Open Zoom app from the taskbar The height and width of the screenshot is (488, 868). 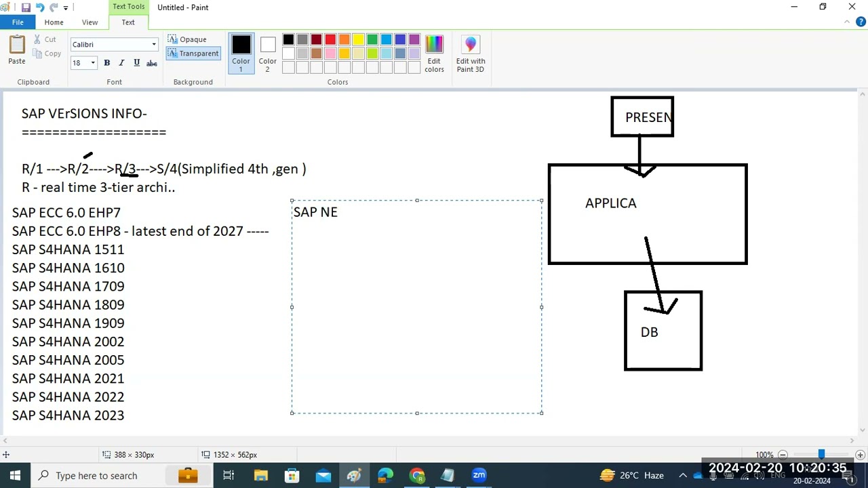(479, 475)
